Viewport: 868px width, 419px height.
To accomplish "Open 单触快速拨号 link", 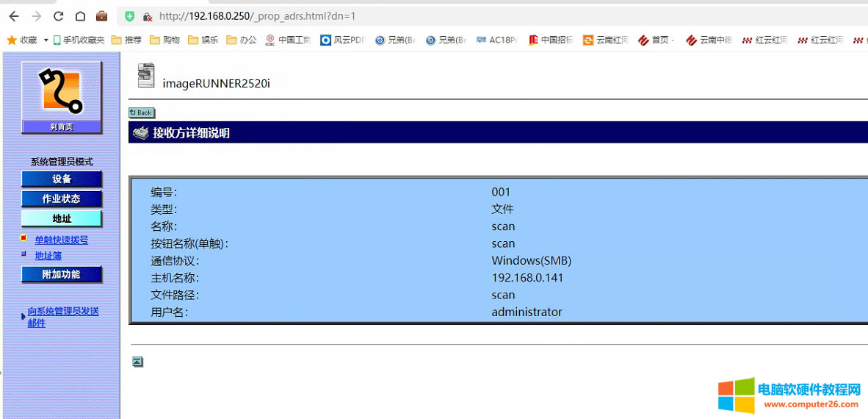I will tap(62, 240).
